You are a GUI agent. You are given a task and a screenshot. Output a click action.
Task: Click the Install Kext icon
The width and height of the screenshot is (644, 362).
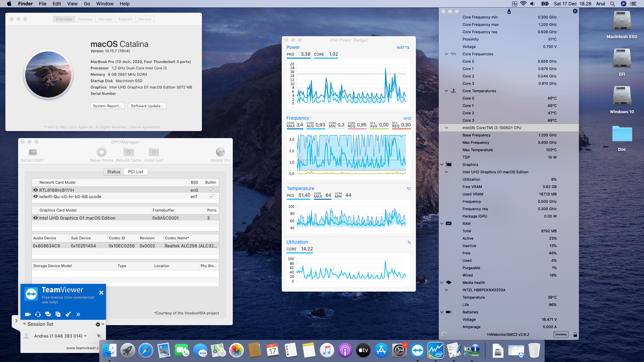(x=154, y=152)
